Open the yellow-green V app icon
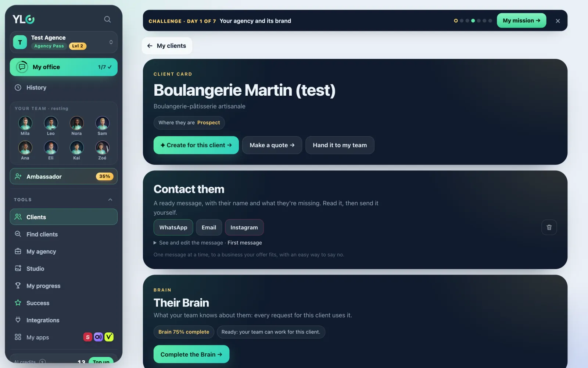588x368 pixels. tap(109, 337)
